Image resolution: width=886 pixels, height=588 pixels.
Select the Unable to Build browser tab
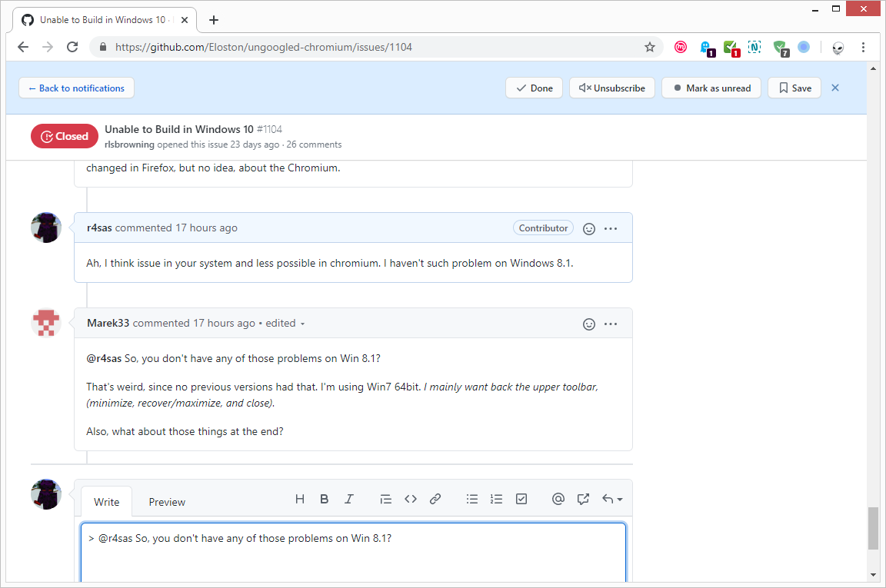pos(105,20)
